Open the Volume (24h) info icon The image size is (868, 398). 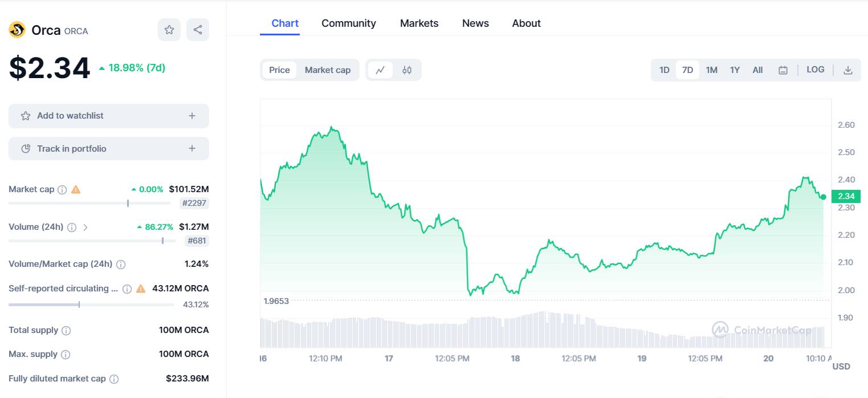tap(72, 227)
